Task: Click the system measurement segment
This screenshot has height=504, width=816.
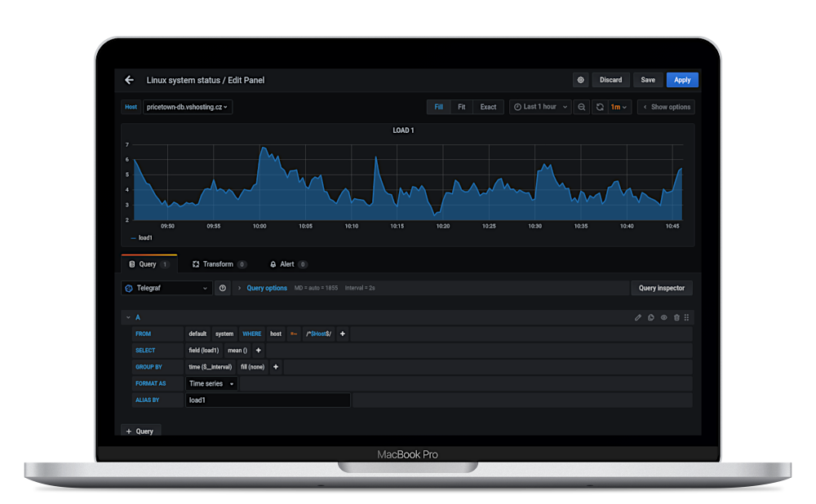Action: pyautogui.click(x=224, y=334)
